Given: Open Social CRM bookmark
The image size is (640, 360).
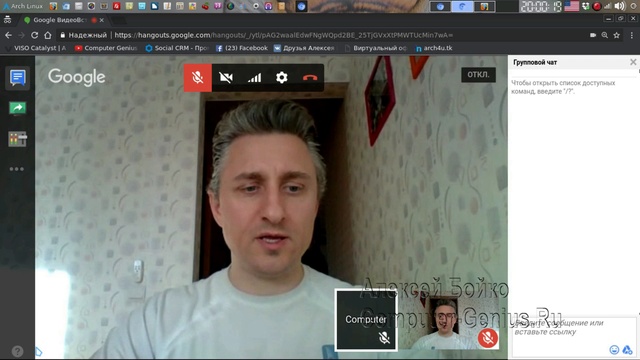Looking at the screenshot, I should coord(177,48).
